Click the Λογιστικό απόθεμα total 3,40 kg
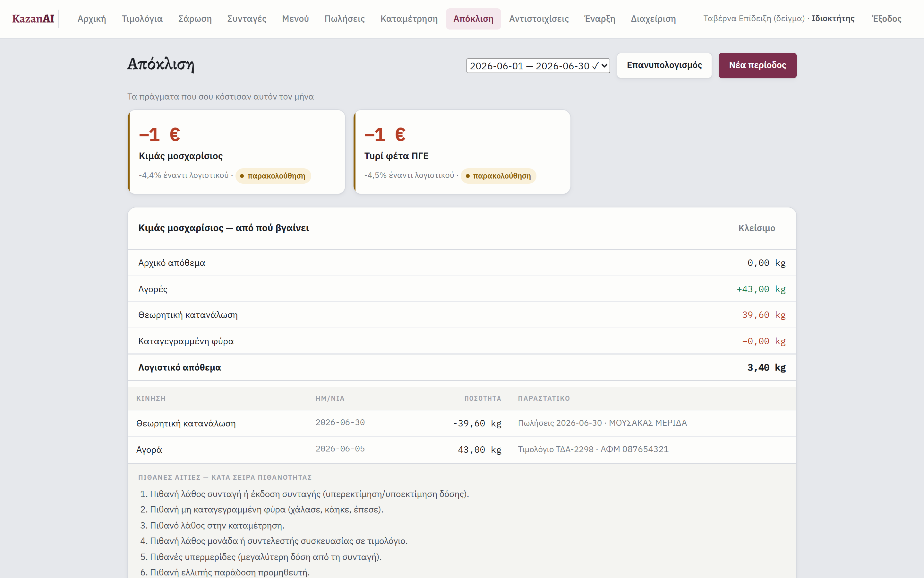 [766, 367]
